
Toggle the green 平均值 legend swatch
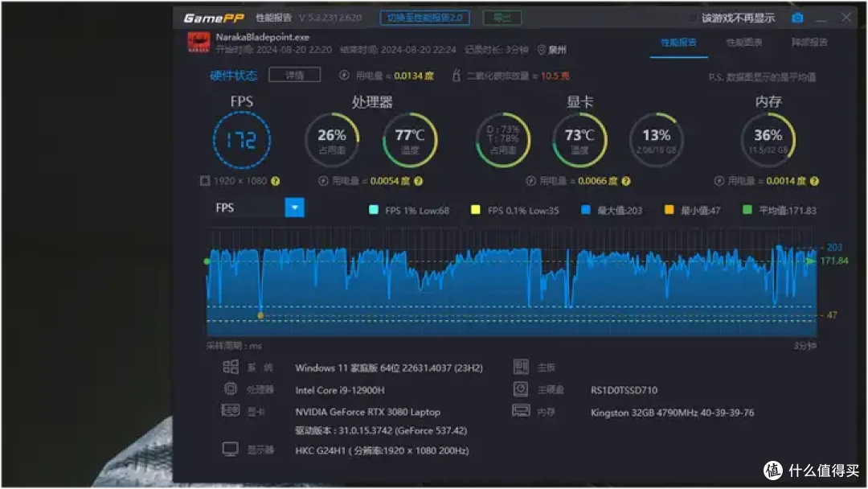pyautogui.click(x=747, y=210)
